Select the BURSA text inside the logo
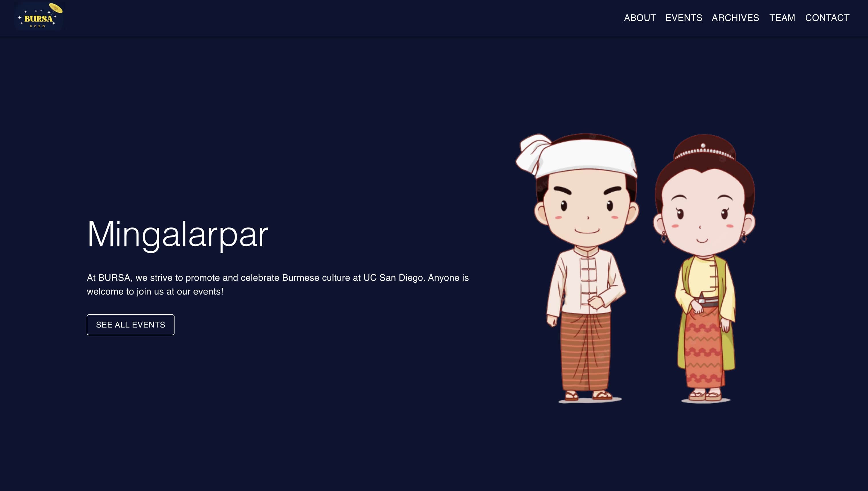 pyautogui.click(x=39, y=19)
